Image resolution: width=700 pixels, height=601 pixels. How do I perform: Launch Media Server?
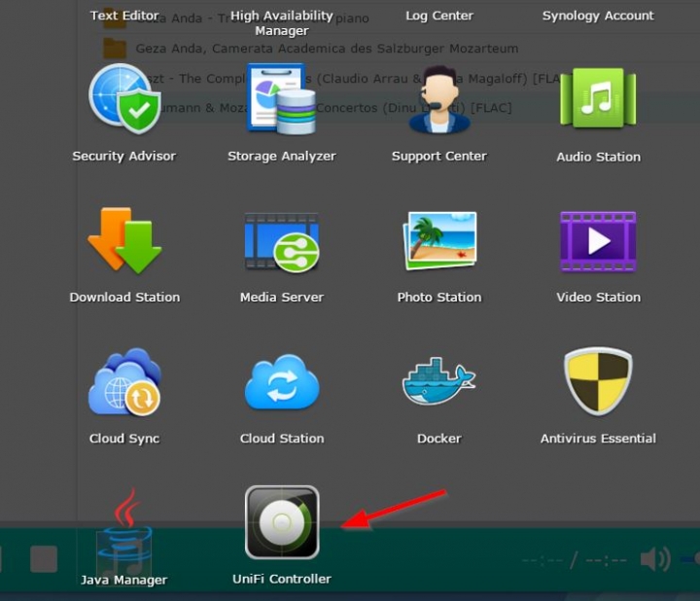pyautogui.click(x=282, y=242)
